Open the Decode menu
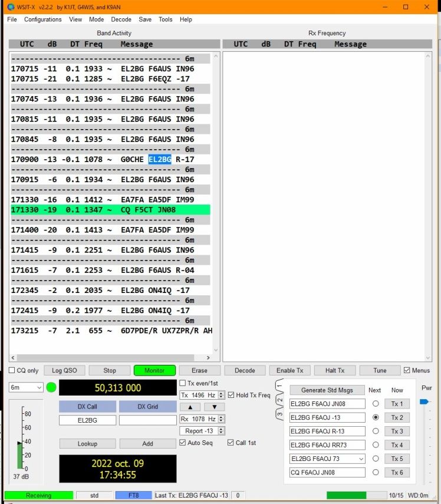This screenshot has height=504, width=441. (x=121, y=19)
